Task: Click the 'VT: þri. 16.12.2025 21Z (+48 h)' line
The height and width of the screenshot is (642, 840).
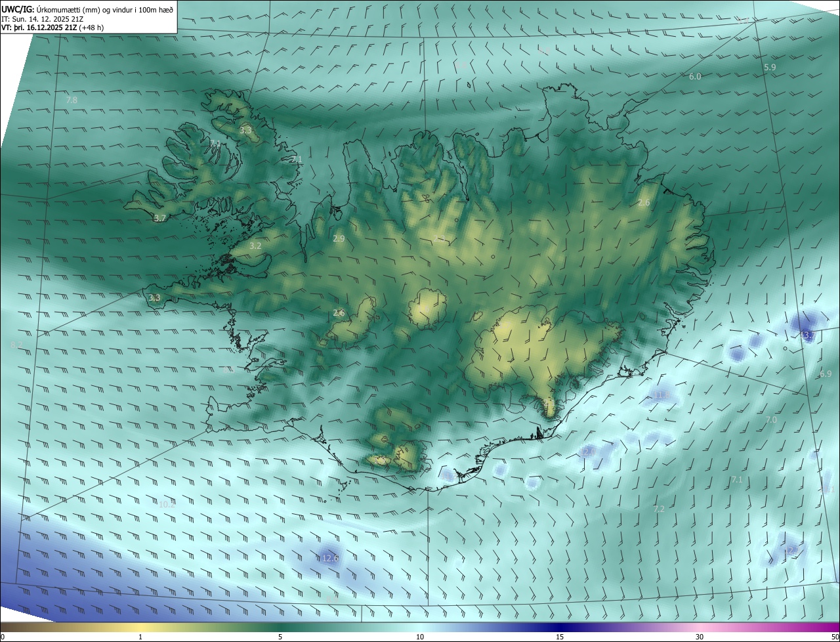Action: pos(52,28)
